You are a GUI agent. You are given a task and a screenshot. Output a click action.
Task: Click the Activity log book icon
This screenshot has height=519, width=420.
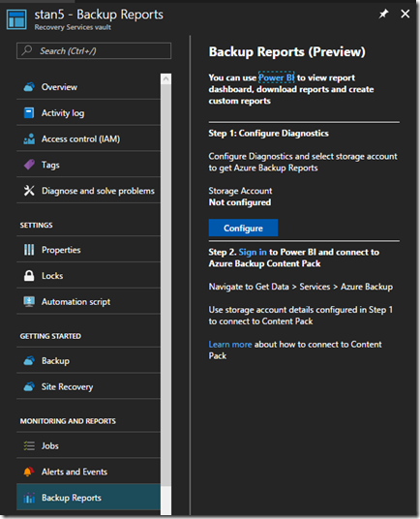29,113
